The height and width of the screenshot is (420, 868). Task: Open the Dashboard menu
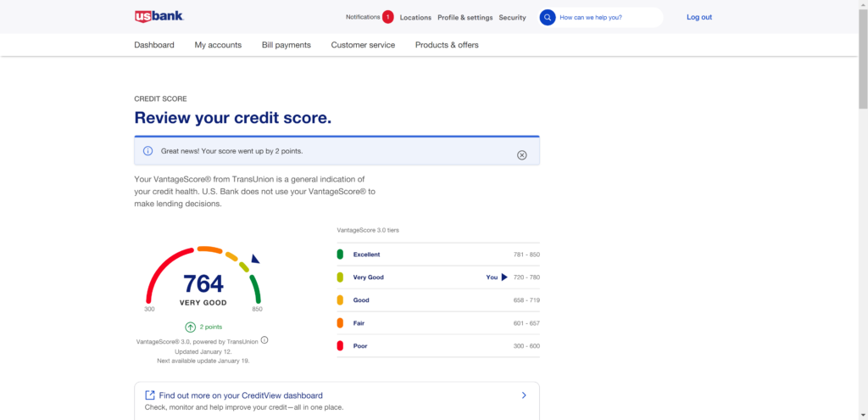click(x=154, y=45)
